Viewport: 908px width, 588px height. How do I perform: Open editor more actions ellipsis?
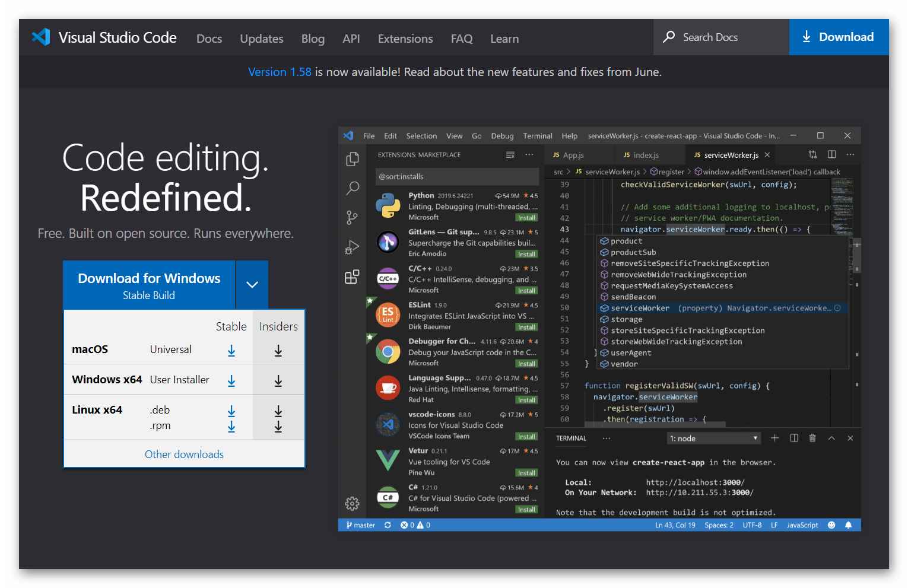850,154
